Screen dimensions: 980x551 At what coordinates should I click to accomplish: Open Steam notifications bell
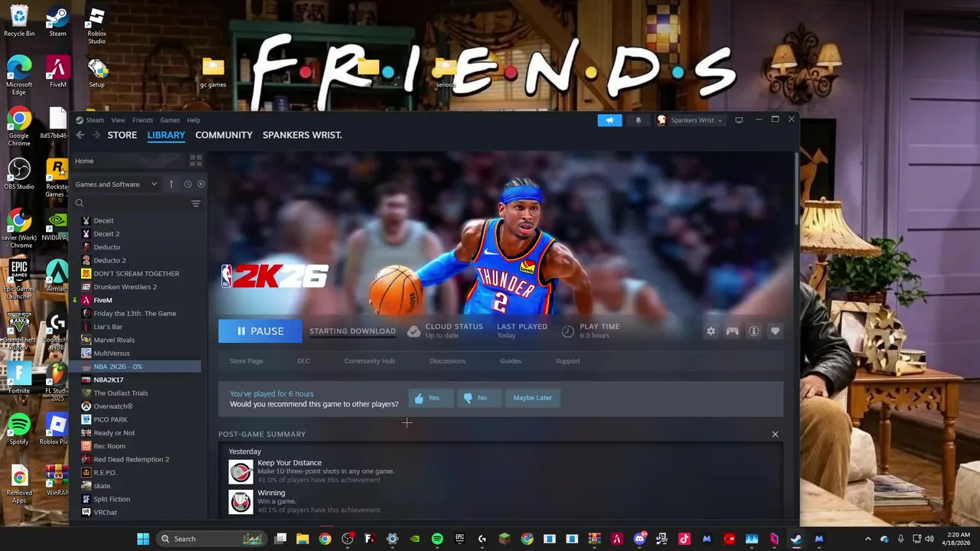[638, 120]
